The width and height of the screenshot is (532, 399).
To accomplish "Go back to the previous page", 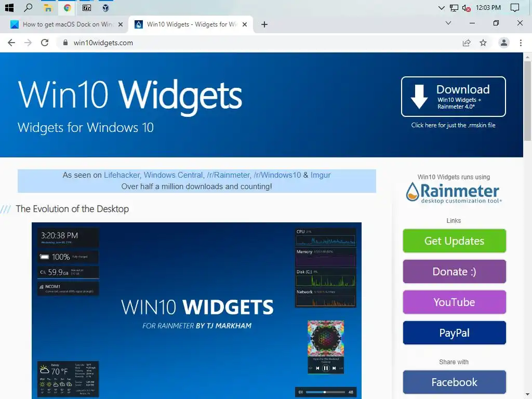I will [11, 43].
